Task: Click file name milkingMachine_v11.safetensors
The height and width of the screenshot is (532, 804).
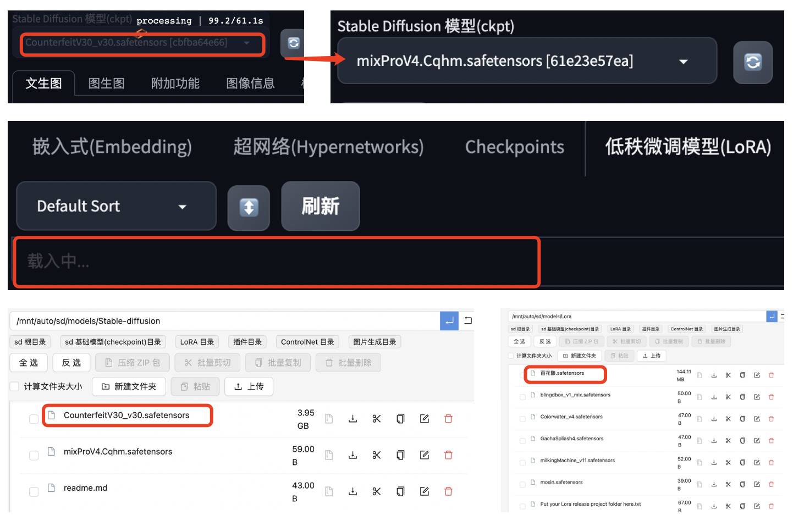Action: pos(577,461)
